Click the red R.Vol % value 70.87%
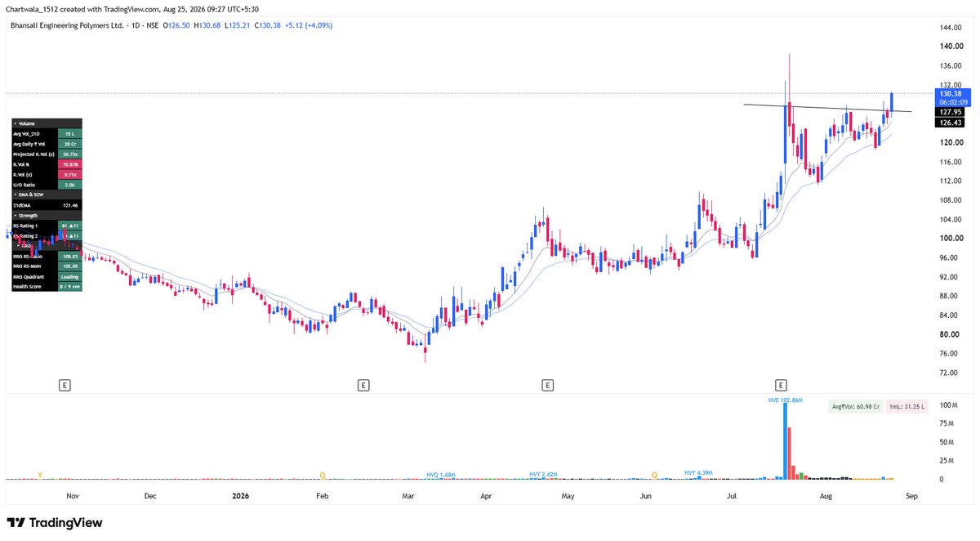Screen dimensions: 980x541 tap(69, 164)
